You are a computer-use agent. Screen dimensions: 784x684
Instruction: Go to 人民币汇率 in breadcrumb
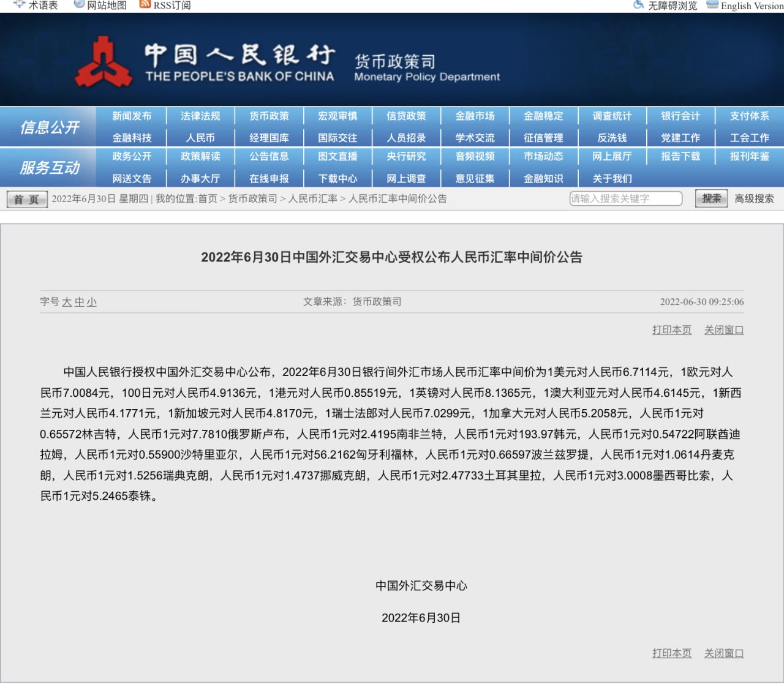coord(312,198)
